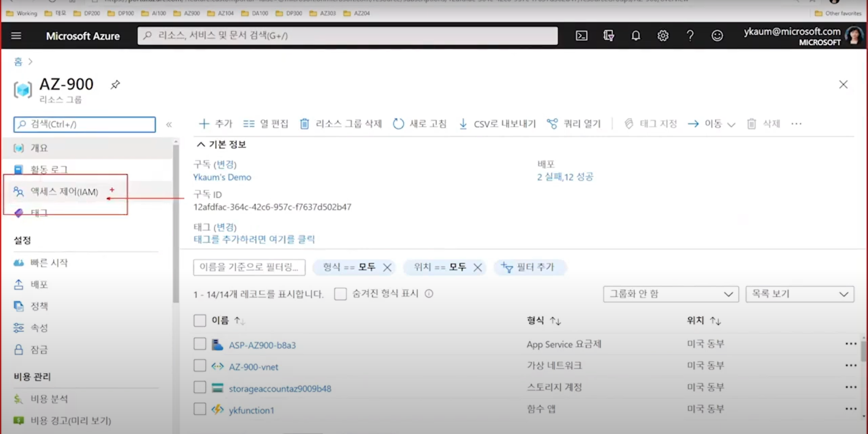Click CSV로 내보내기 to export

point(497,123)
